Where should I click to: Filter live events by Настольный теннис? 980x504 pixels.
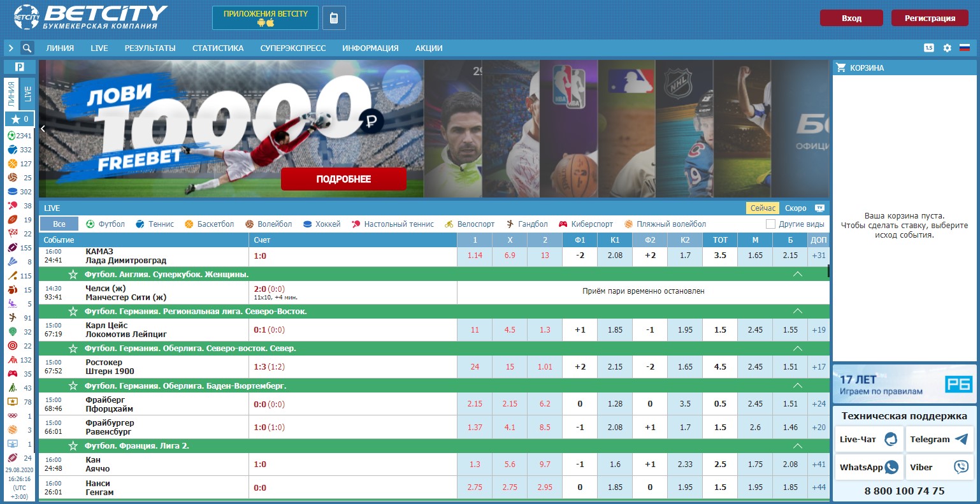point(393,224)
